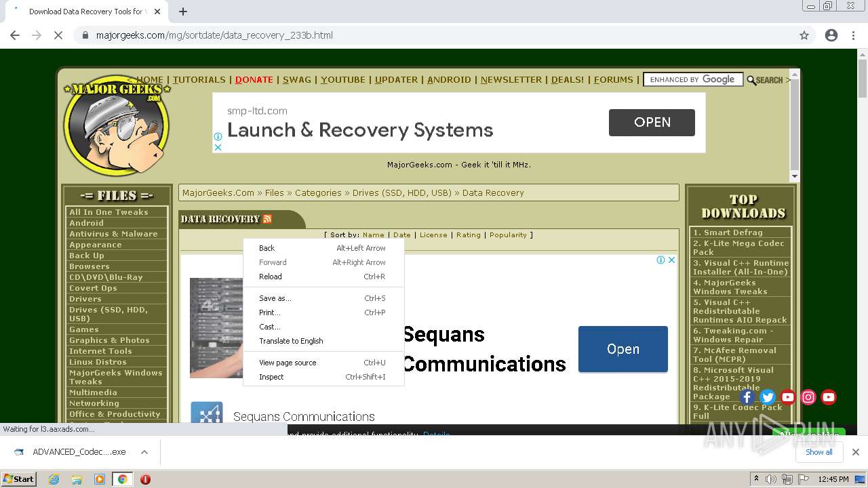The height and width of the screenshot is (488, 868).
Task: Open the Windows Start button
Action: (18, 479)
